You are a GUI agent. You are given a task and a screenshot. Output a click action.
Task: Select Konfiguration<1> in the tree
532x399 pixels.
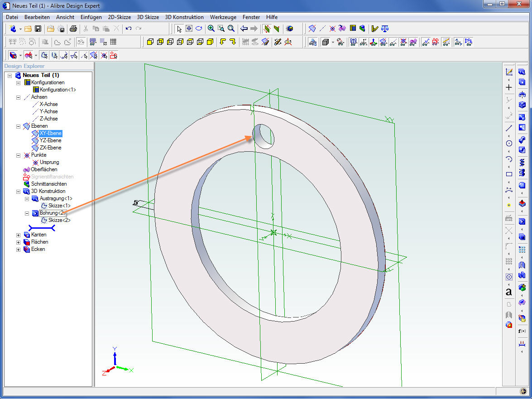[58, 90]
